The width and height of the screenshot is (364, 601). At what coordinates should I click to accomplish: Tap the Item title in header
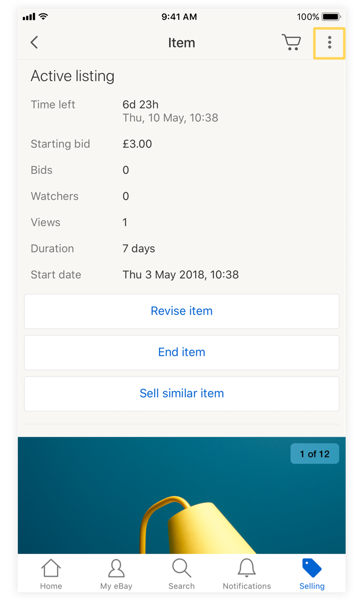click(x=182, y=43)
